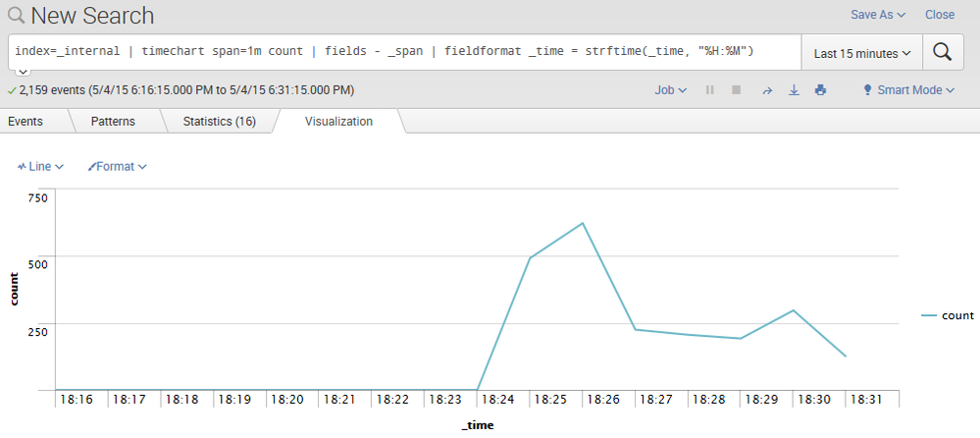Change chart type via Line dropdown
The width and height of the screenshot is (980, 438).
coord(40,167)
